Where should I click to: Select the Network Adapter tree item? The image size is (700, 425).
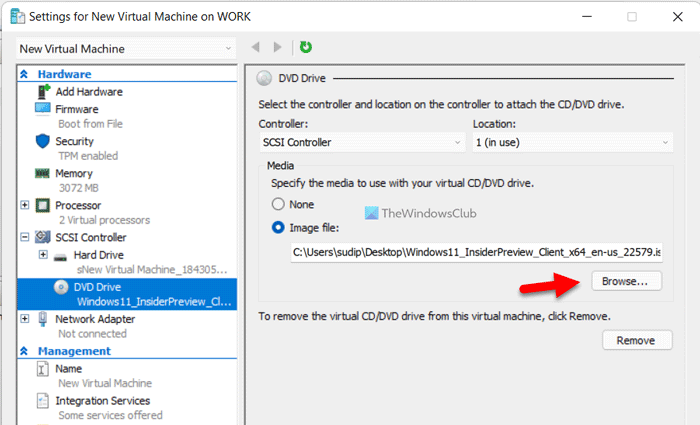coord(95,319)
